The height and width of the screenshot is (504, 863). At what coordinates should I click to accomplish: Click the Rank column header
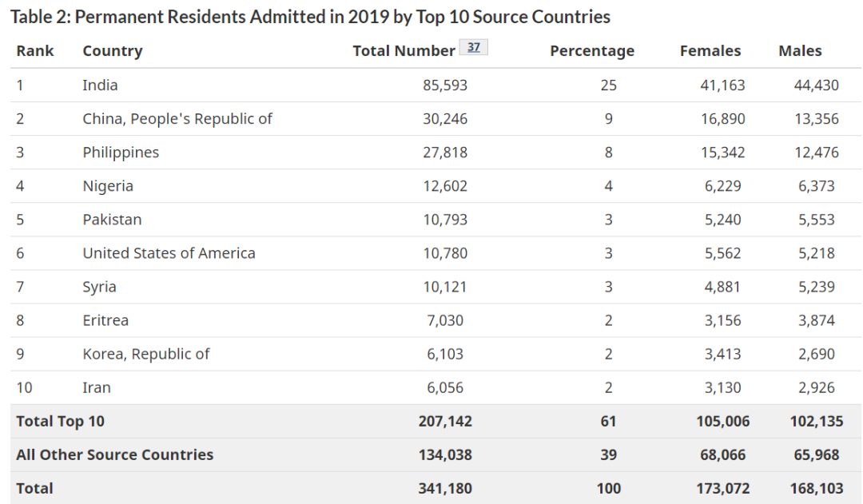pyautogui.click(x=35, y=51)
